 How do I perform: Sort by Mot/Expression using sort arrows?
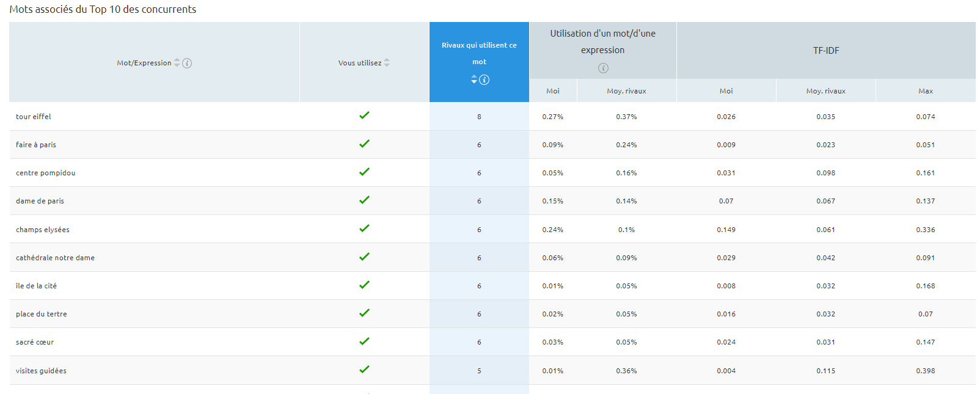(x=177, y=63)
